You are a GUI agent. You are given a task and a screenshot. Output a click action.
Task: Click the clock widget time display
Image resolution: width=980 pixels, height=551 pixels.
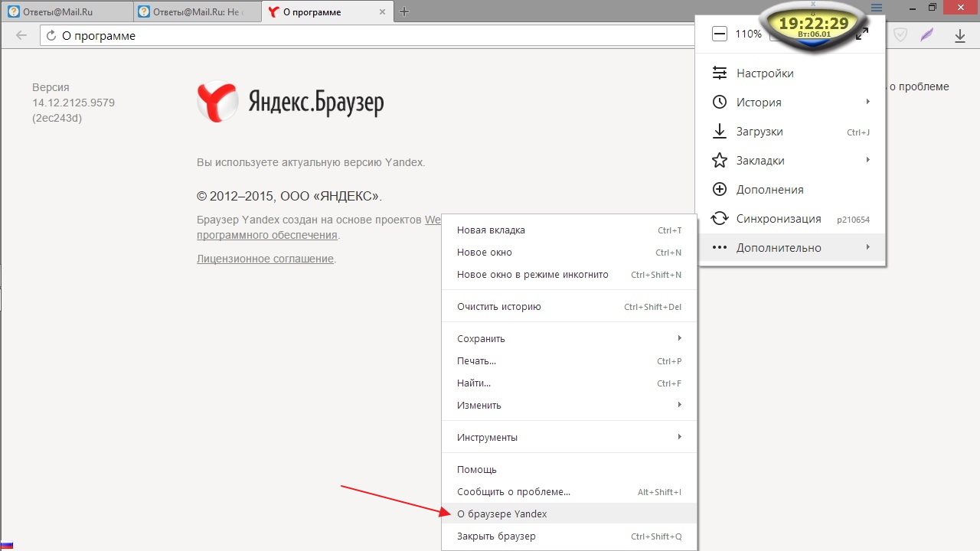tap(813, 24)
